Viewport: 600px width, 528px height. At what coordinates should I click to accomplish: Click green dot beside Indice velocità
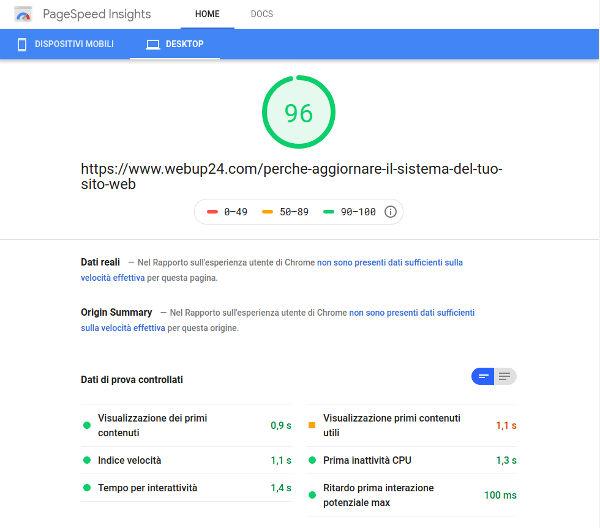click(87, 460)
